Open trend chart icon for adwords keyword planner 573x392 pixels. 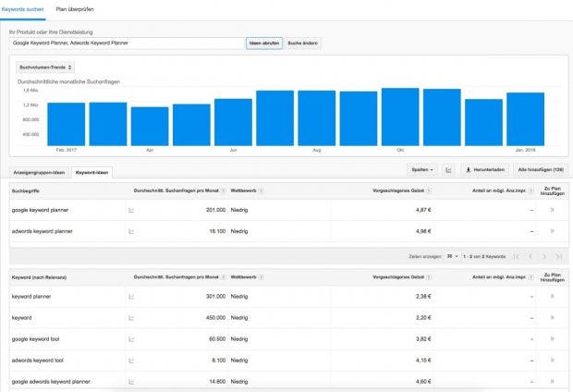[131, 231]
